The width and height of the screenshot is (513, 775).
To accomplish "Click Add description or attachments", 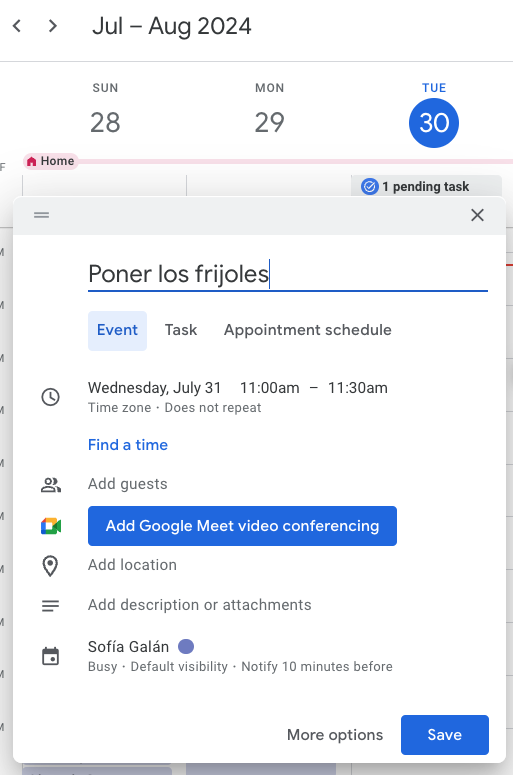I will [200, 605].
